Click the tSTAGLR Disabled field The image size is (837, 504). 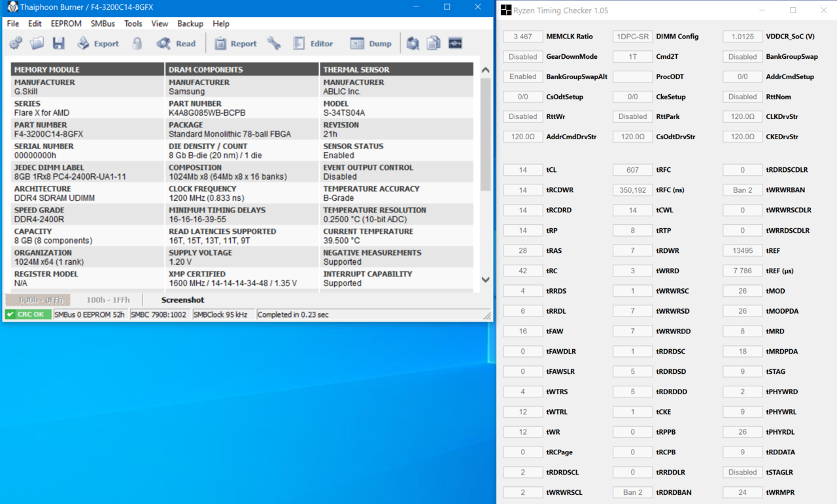[x=743, y=472]
